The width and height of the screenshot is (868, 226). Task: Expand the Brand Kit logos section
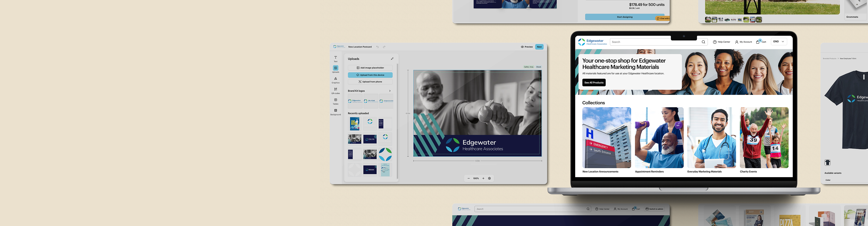[x=390, y=91]
